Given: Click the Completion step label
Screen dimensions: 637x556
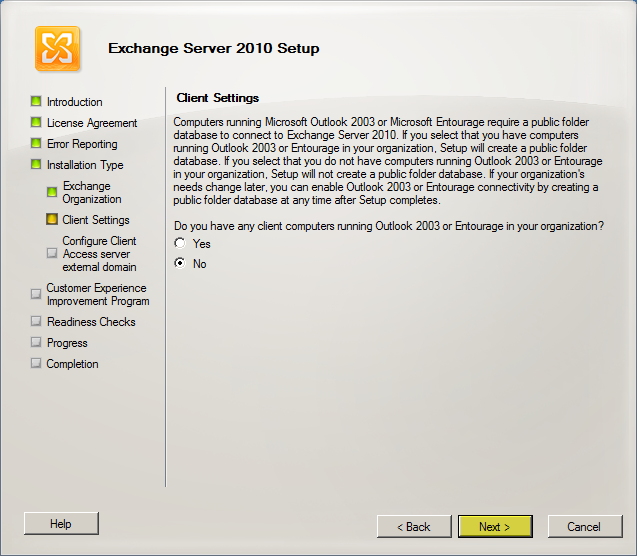Looking at the screenshot, I should [x=72, y=363].
